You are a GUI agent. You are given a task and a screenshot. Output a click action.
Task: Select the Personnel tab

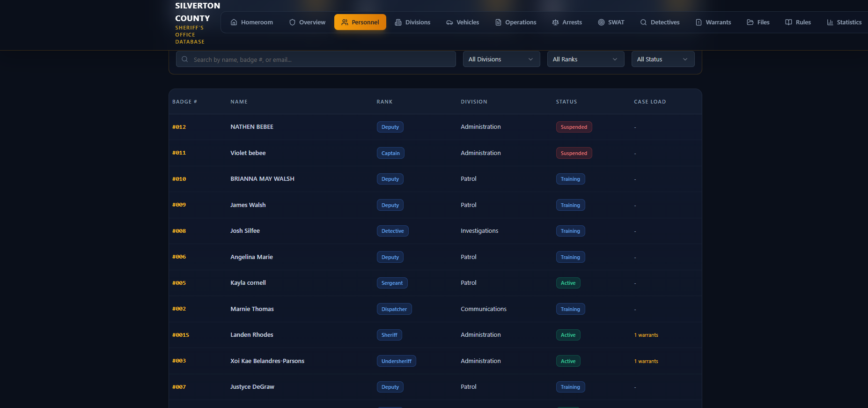(x=360, y=22)
